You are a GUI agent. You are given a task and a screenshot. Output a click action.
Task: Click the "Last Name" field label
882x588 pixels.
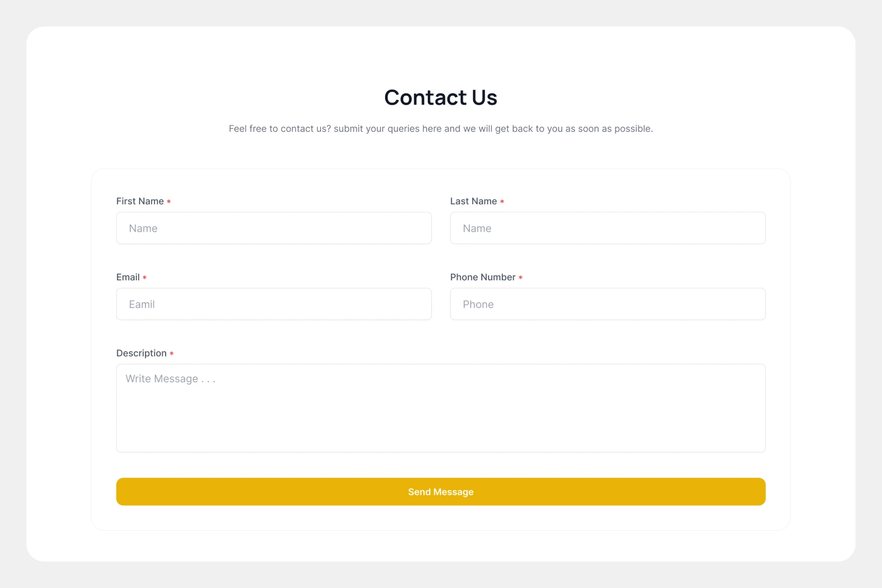[473, 201]
